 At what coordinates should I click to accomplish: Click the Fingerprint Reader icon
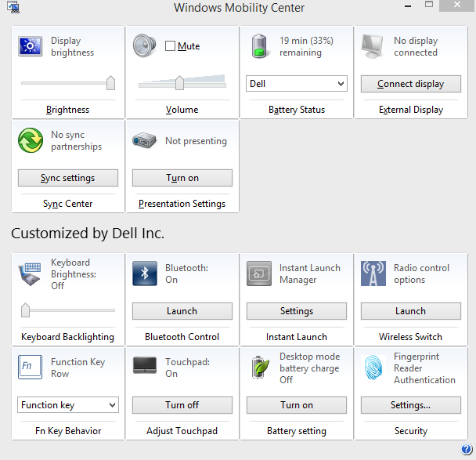pos(373,368)
